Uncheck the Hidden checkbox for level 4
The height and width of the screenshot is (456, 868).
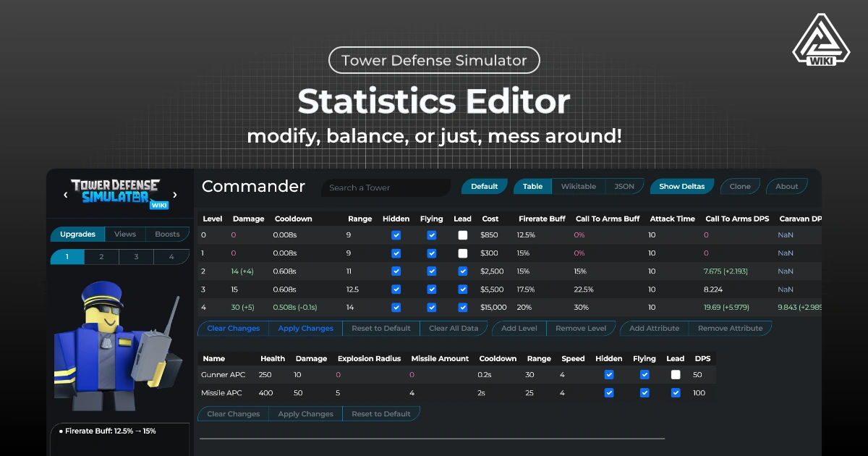(396, 307)
